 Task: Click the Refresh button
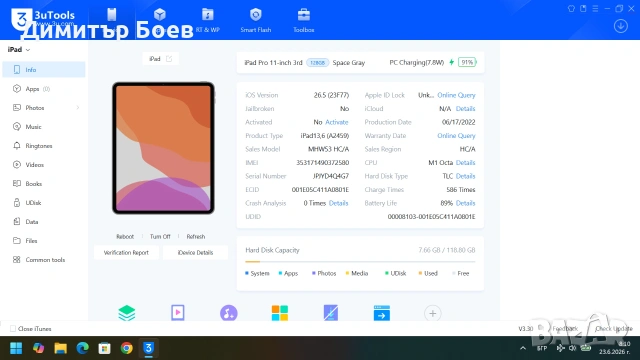[196, 236]
